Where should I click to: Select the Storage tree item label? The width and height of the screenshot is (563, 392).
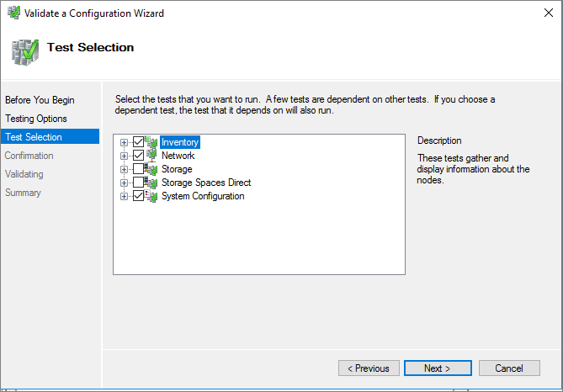pos(177,169)
